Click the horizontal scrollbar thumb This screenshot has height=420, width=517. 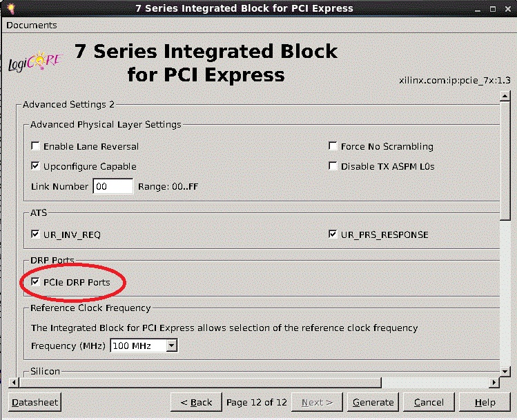[x=199, y=382]
